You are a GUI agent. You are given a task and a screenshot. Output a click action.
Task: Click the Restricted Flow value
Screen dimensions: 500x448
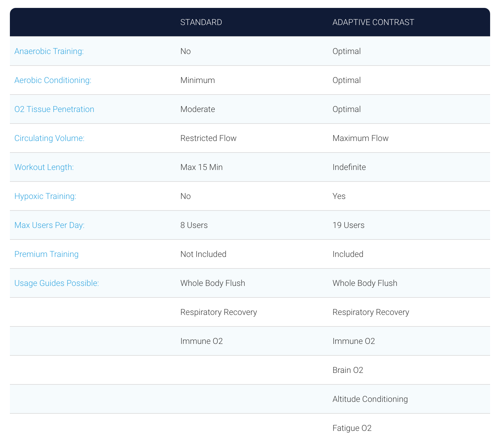(x=208, y=138)
